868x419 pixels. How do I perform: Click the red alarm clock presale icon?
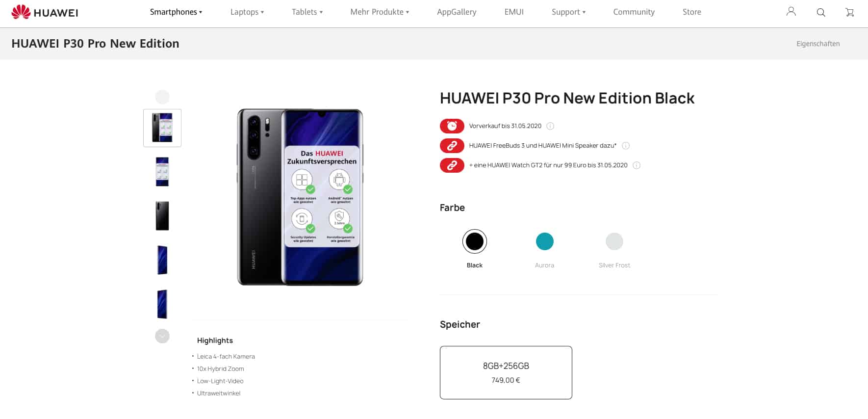(452, 126)
